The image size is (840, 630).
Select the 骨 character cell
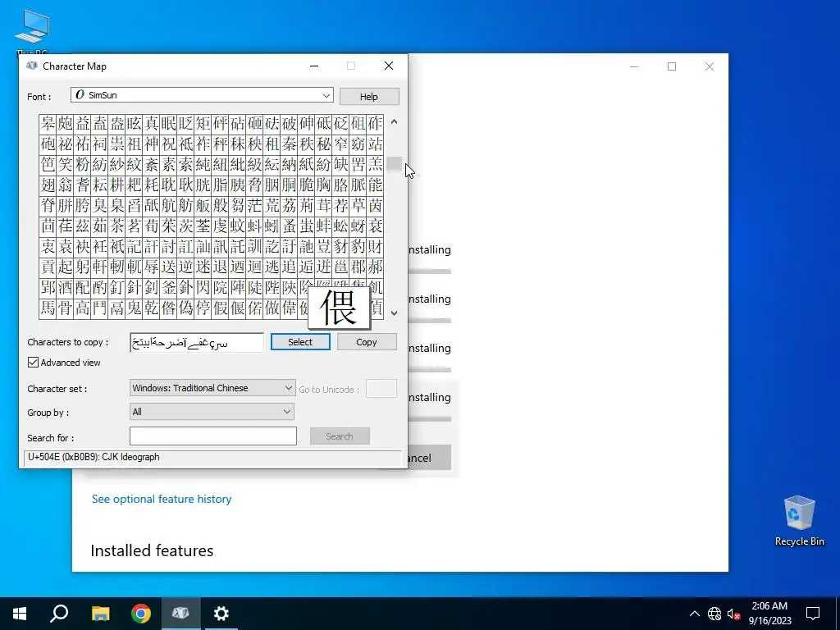[66, 308]
